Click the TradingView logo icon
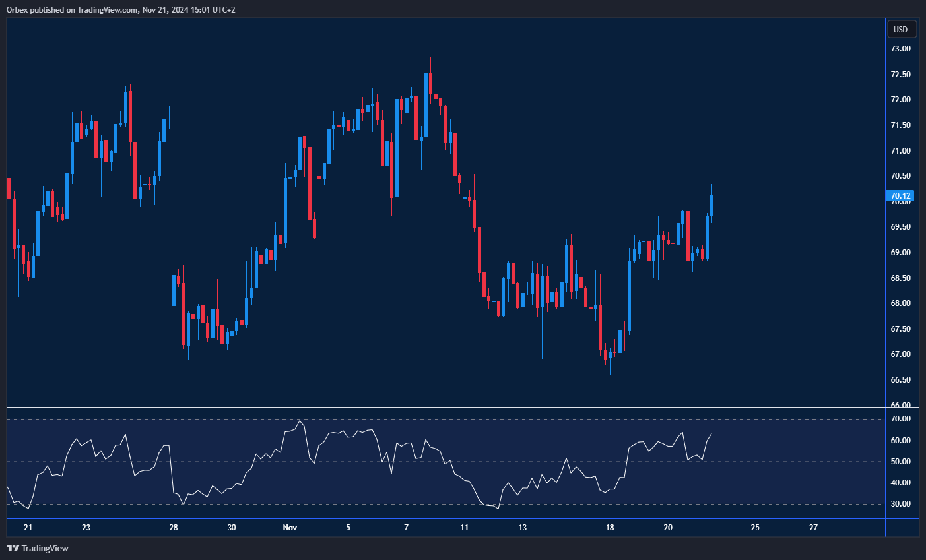Screen dimensions: 926x560 coord(13,548)
